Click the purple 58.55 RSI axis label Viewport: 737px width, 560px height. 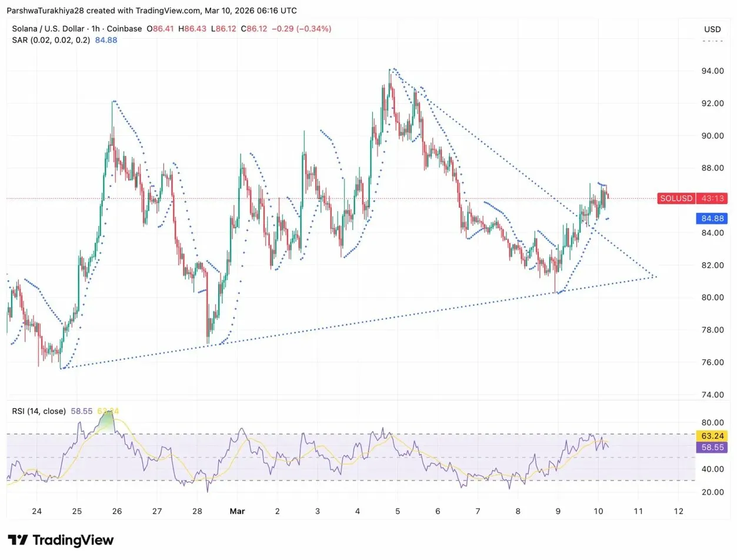(712, 448)
